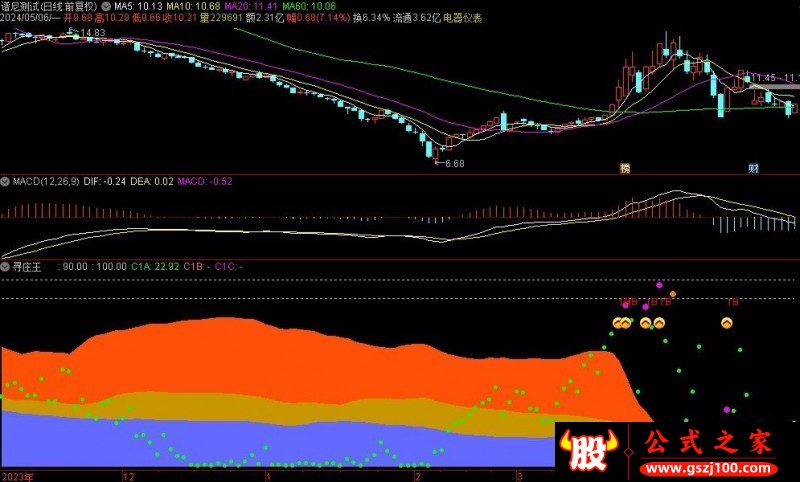This screenshot has width=800, height=482.
Task: Click the 6.68 low price label
Action: tap(454, 162)
